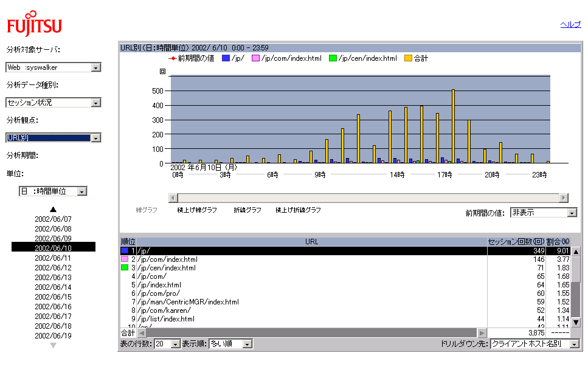Viewport: 588px width, 367px height.
Task: Click the table scroll down arrow
Action: coord(576,322)
